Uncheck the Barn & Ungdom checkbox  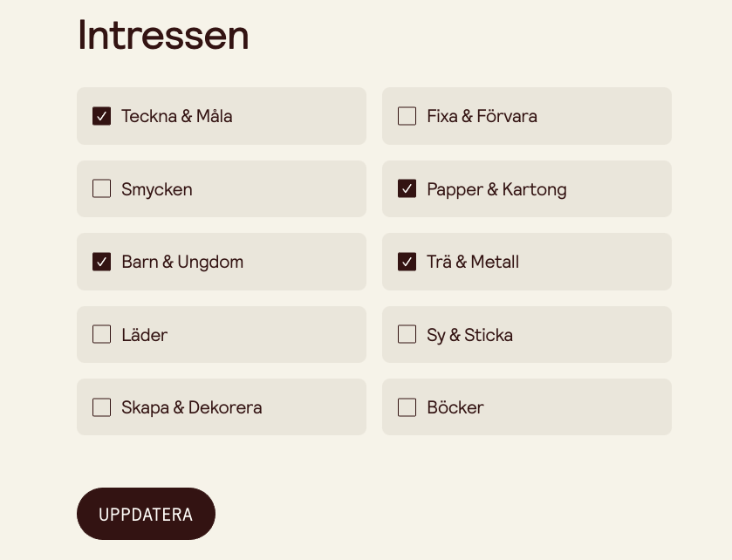tap(102, 262)
